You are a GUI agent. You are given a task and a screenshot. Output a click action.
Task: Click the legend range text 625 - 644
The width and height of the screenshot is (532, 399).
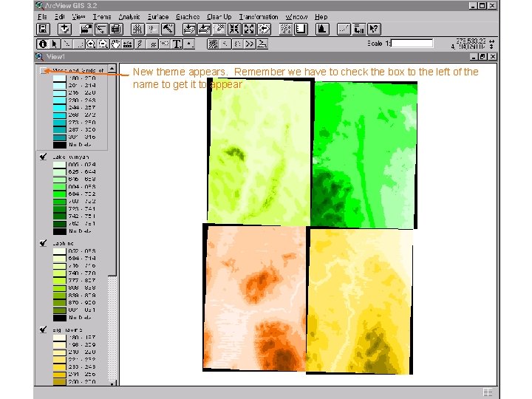pyautogui.click(x=82, y=172)
